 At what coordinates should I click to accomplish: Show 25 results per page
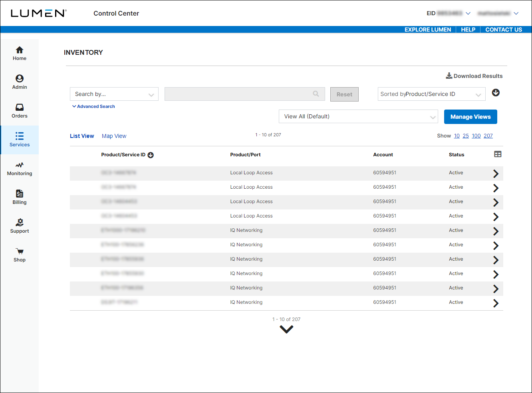point(466,136)
